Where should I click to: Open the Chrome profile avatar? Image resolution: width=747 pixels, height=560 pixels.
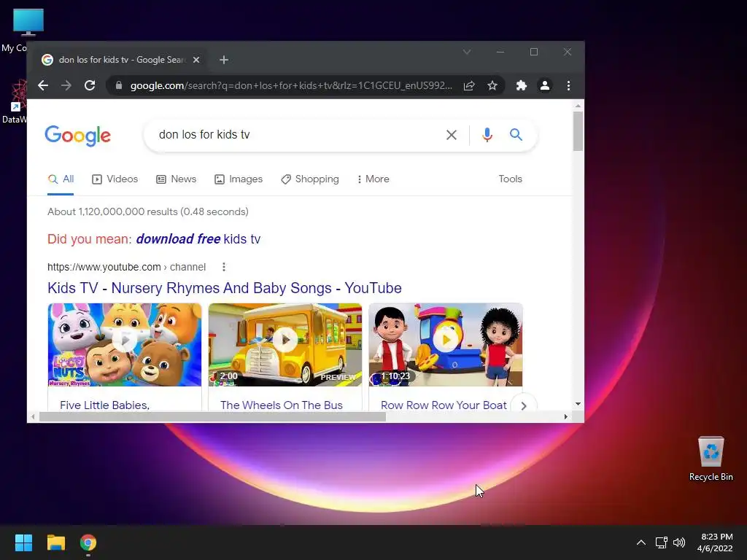[x=544, y=86]
